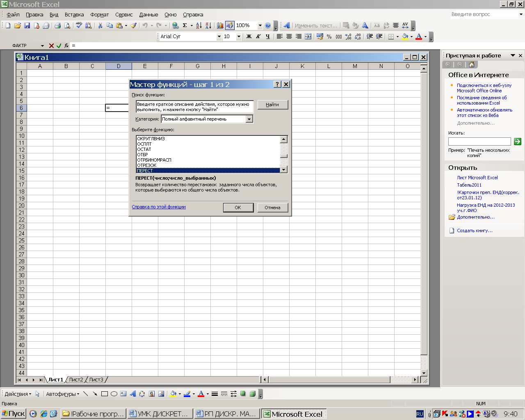Click the Найти button in the dialog
Screen dimensions: 525x420
272,105
